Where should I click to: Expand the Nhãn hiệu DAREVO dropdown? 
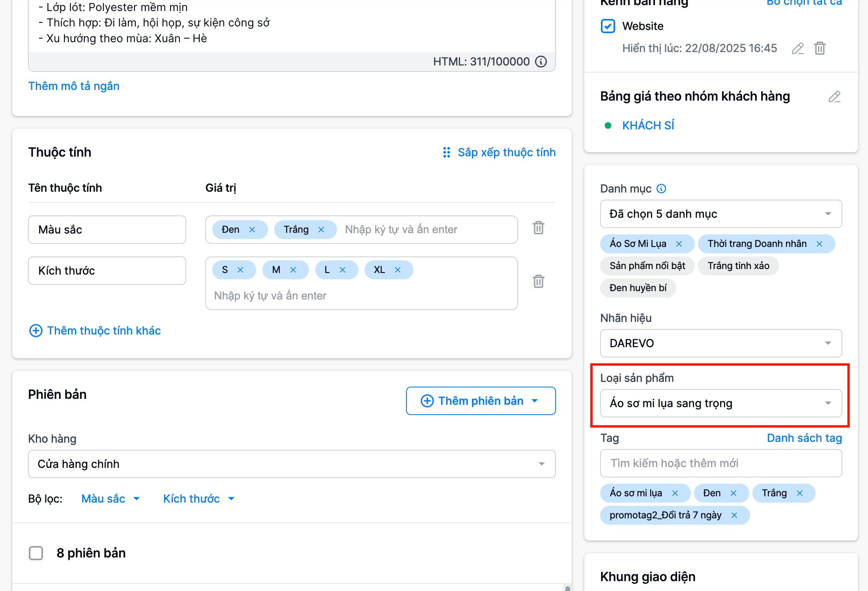pyautogui.click(x=720, y=343)
